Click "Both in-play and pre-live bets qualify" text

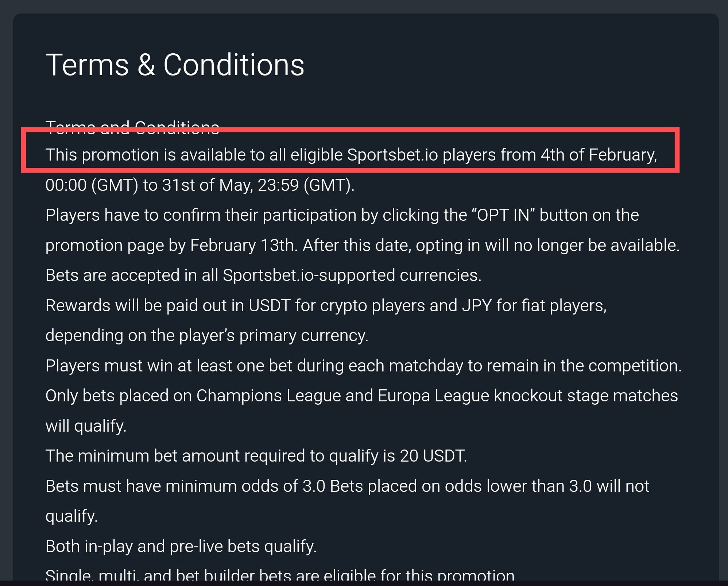pyautogui.click(x=181, y=546)
